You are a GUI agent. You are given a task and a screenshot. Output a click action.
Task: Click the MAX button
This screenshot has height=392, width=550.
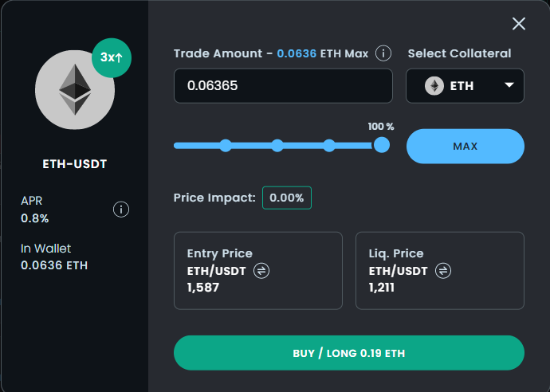click(x=466, y=146)
